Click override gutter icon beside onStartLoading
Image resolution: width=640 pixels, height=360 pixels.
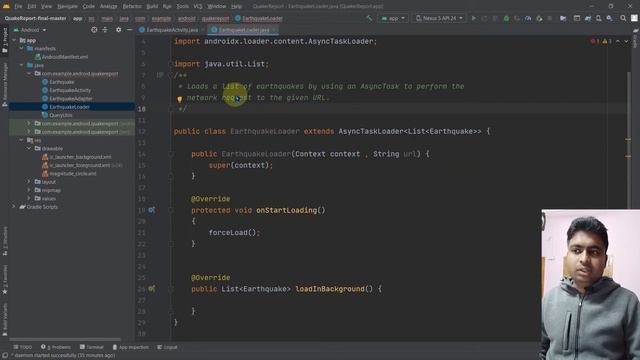pyautogui.click(x=151, y=210)
